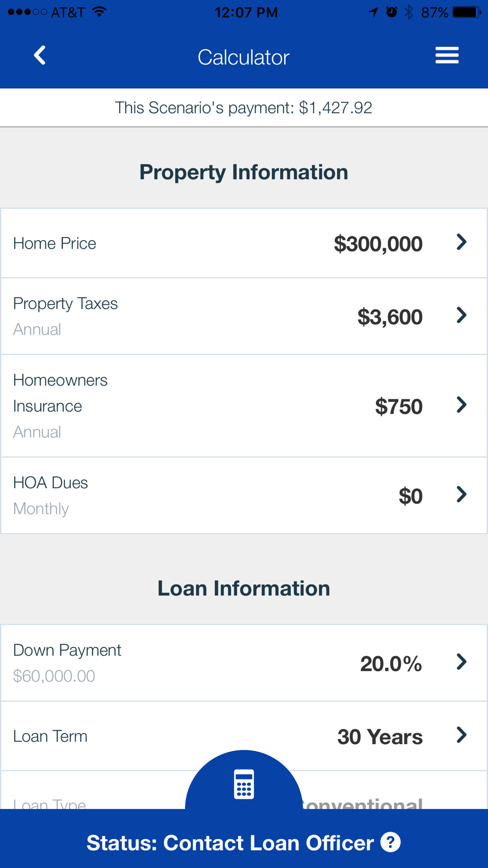
Task: Tap the back arrow icon
Action: coord(40,56)
